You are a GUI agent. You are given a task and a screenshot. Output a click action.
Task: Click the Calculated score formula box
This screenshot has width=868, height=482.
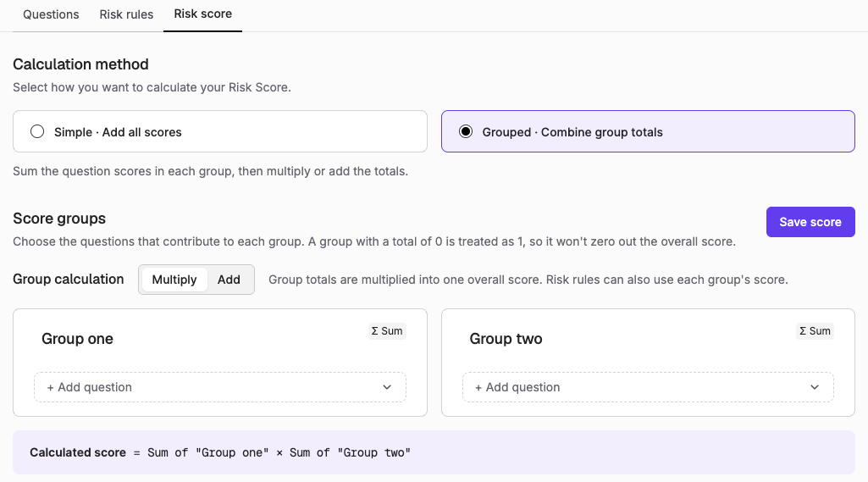434,452
